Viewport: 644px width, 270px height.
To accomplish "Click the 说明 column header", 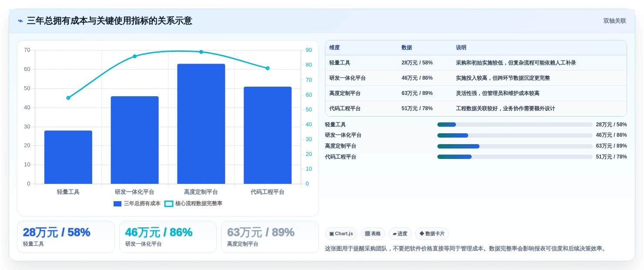I will point(461,48).
